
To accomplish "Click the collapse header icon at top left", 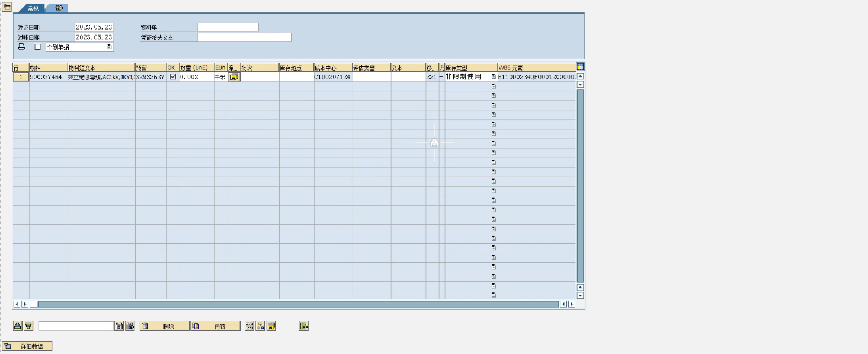I will coord(7,7).
